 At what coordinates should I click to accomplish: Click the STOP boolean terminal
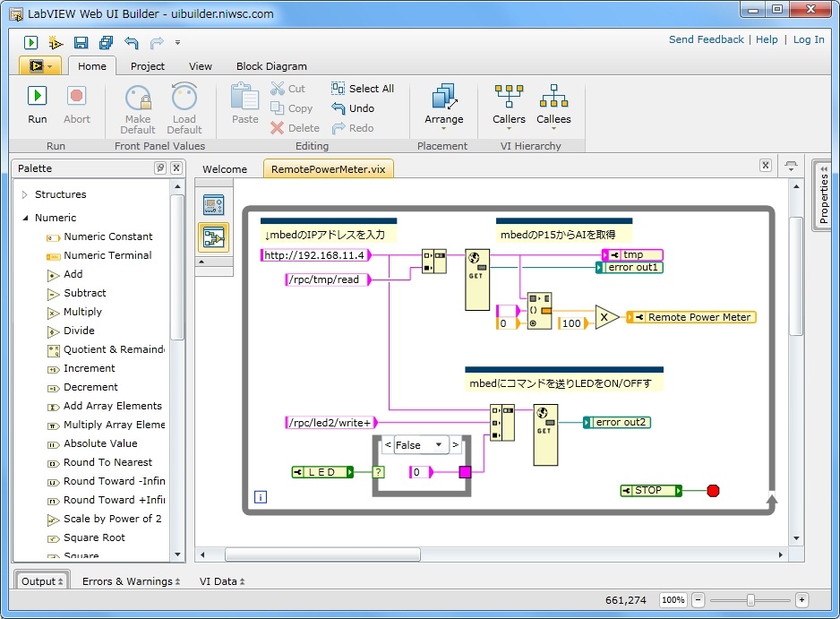[x=651, y=490]
